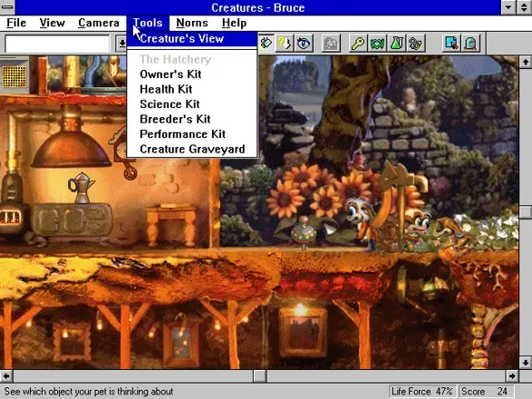
Task: Click the title bar restore arrows button
Action: pyautogui.click(x=524, y=7)
